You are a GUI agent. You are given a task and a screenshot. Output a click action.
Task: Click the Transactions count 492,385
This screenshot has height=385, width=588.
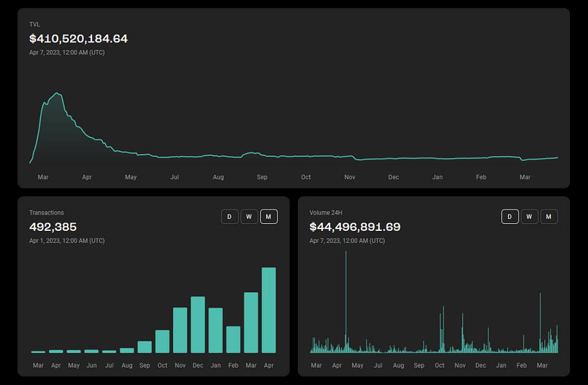point(53,227)
